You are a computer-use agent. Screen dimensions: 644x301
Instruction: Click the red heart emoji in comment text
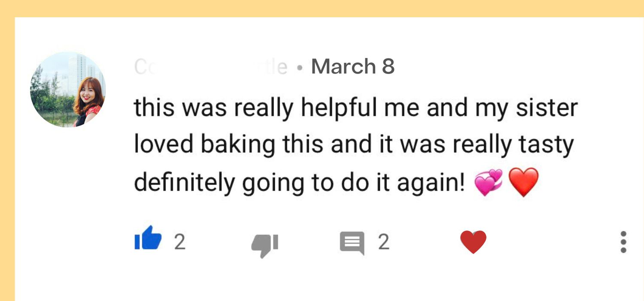tap(523, 182)
